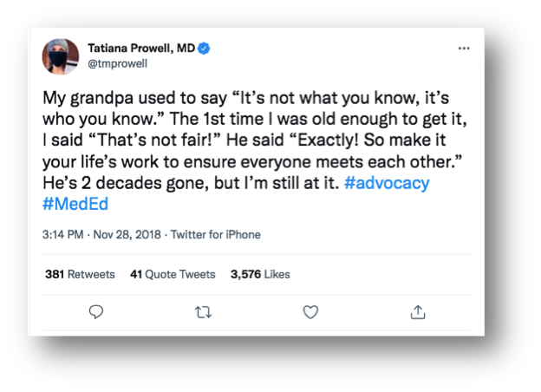Open the share upload icon
Screen dimensions: 541x392
[418, 312]
